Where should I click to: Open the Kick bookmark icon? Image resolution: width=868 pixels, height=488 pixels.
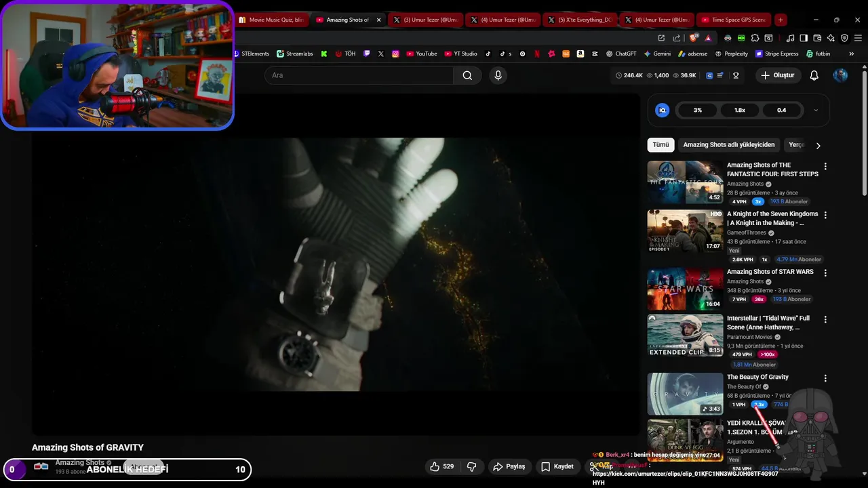(x=324, y=54)
